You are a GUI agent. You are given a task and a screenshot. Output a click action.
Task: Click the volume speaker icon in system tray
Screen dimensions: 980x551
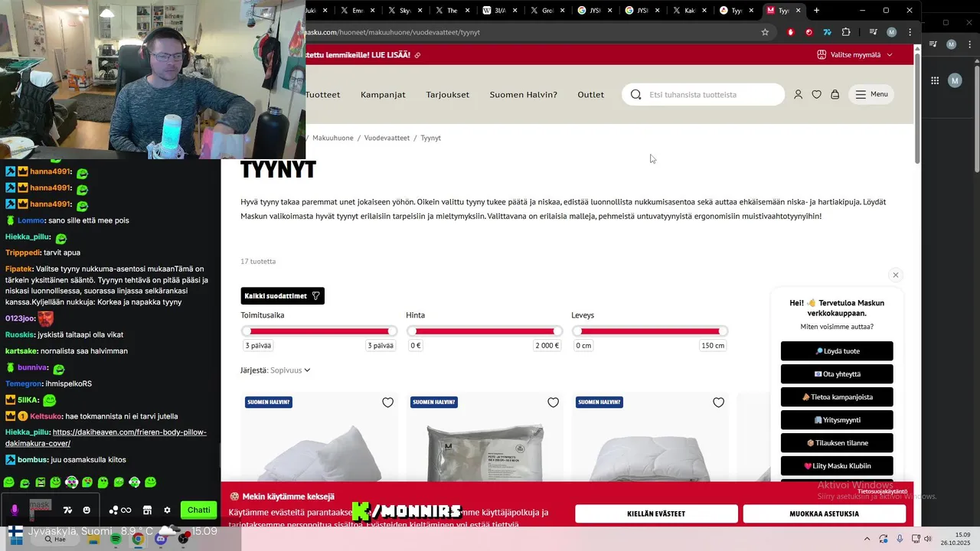[x=928, y=539]
